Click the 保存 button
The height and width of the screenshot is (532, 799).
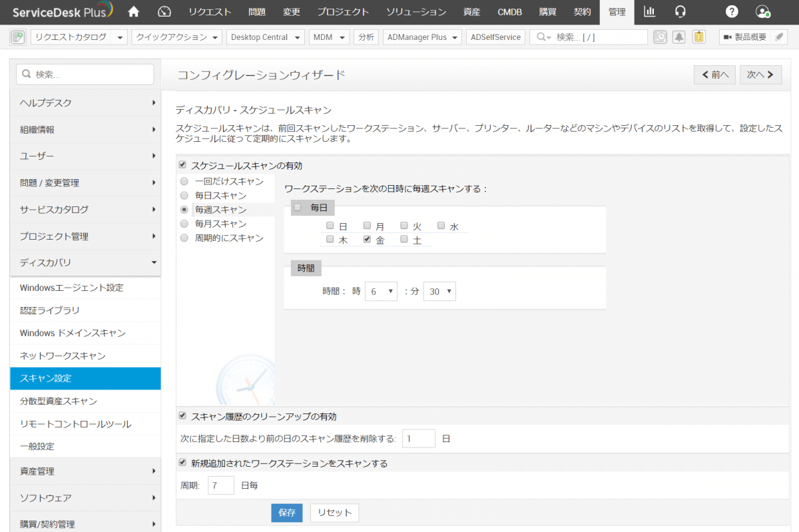pos(286,513)
